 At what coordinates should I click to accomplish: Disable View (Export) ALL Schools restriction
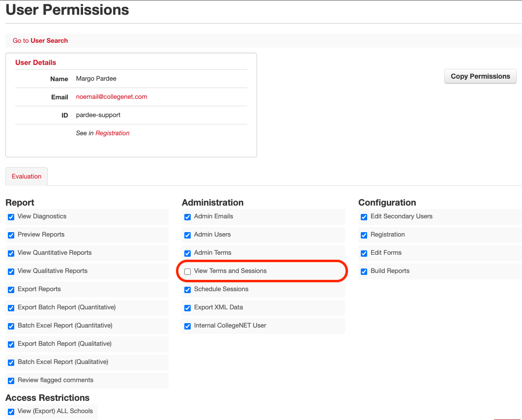click(11, 412)
